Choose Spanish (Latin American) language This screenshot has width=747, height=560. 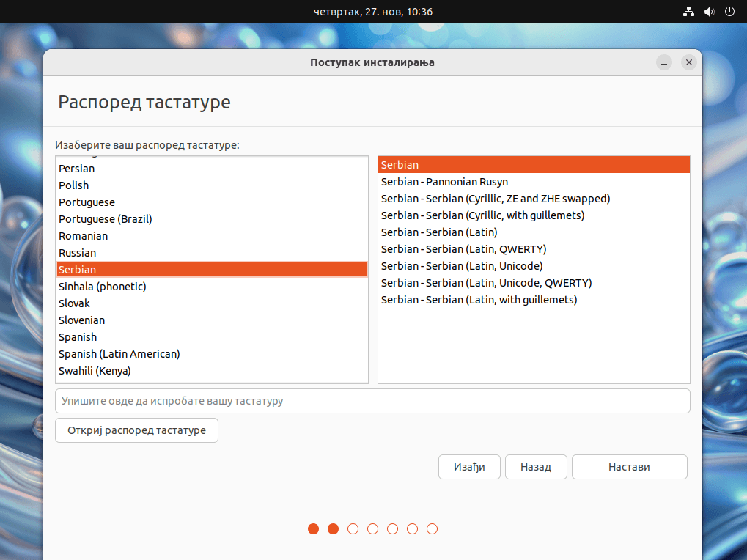click(x=212, y=354)
